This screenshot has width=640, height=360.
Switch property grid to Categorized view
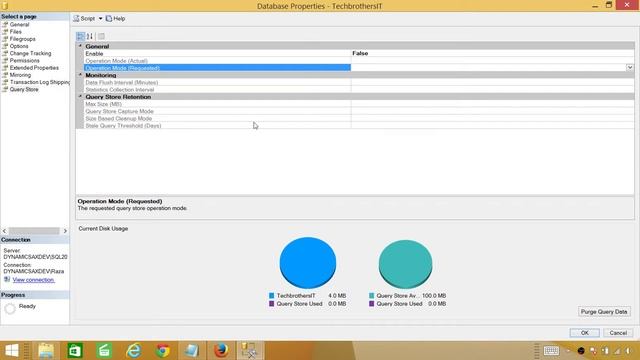click(x=80, y=36)
